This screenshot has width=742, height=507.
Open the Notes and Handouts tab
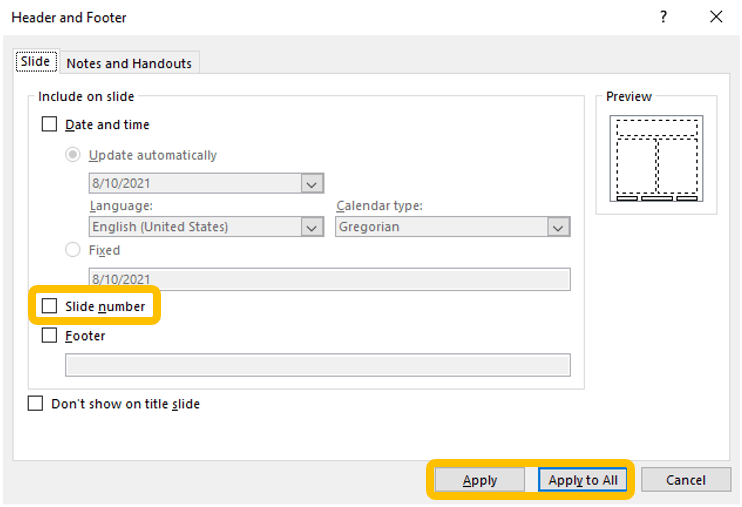point(129,63)
